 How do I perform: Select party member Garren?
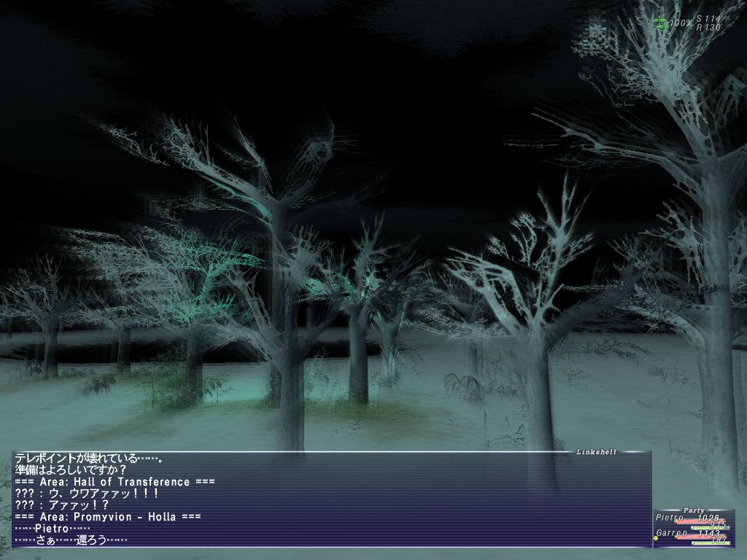click(x=671, y=533)
